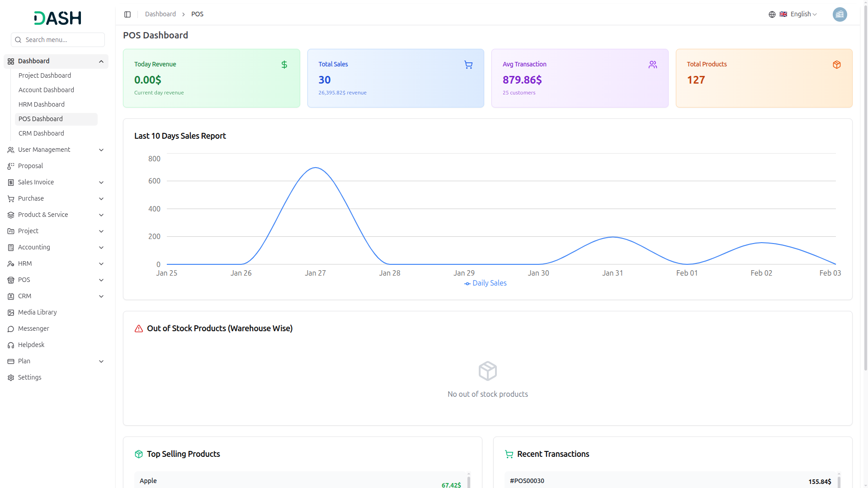Open the user avatar menu

click(x=840, y=14)
